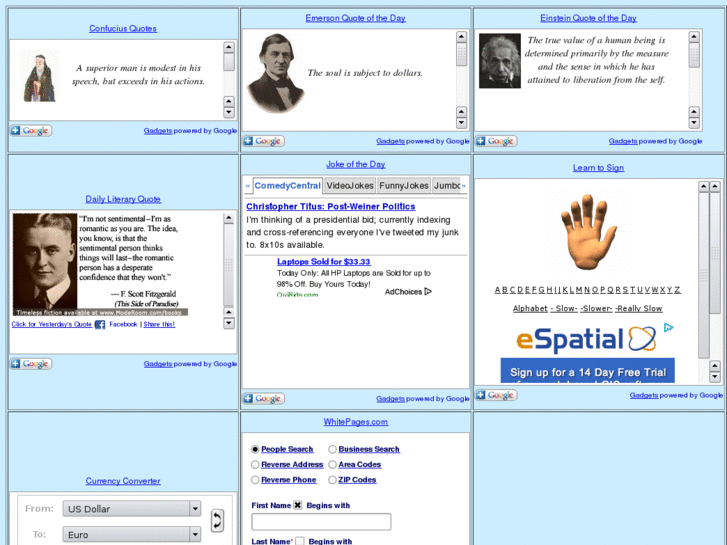Open the To currency Euro dropdown
The height and width of the screenshot is (545, 727).
tap(132, 534)
